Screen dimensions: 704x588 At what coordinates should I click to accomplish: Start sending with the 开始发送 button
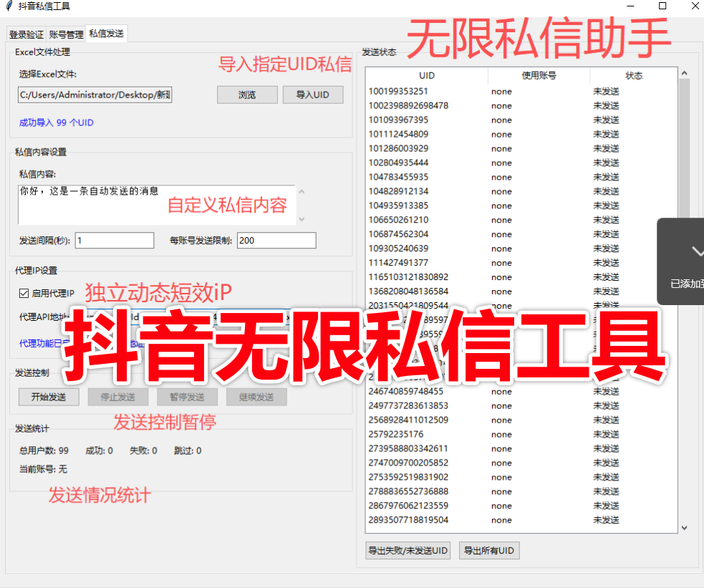click(48, 396)
